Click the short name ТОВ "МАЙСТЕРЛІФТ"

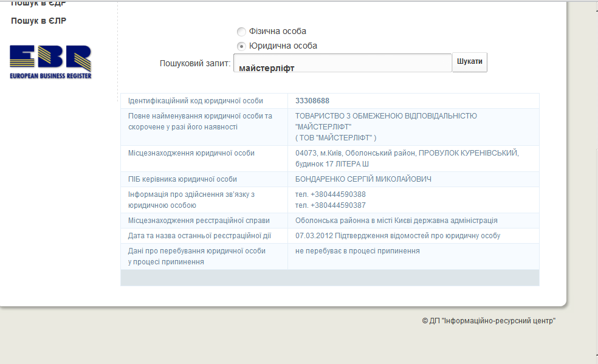pos(335,137)
